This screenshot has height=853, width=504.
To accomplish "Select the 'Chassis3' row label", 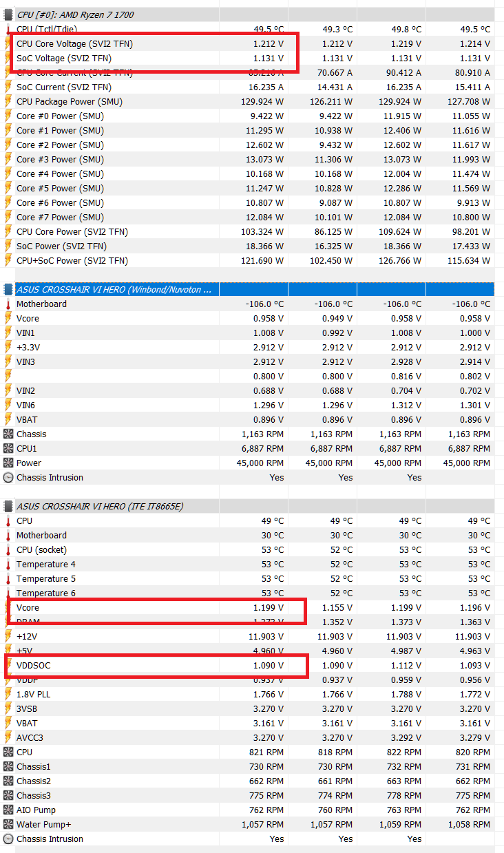I will pos(34,795).
